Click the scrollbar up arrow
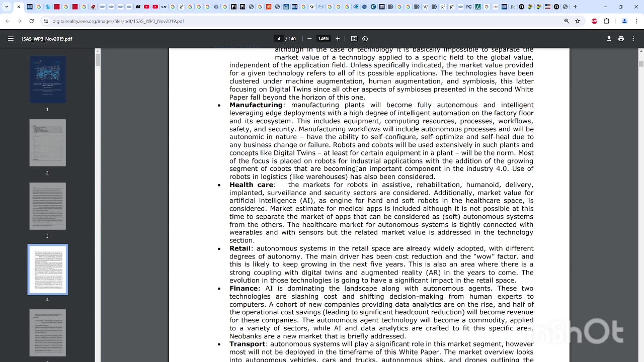The height and width of the screenshot is (362, 644). (641, 51)
